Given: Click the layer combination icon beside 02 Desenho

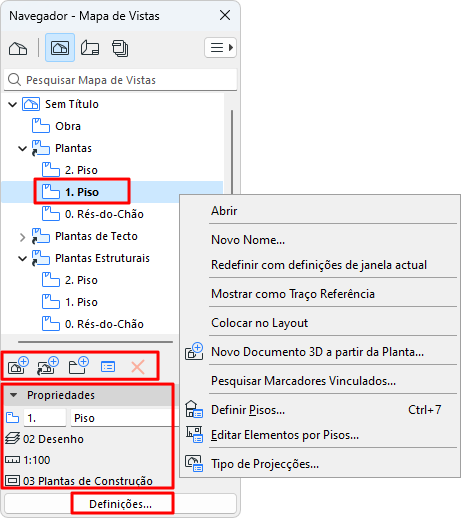Looking at the screenshot, I should [13, 439].
